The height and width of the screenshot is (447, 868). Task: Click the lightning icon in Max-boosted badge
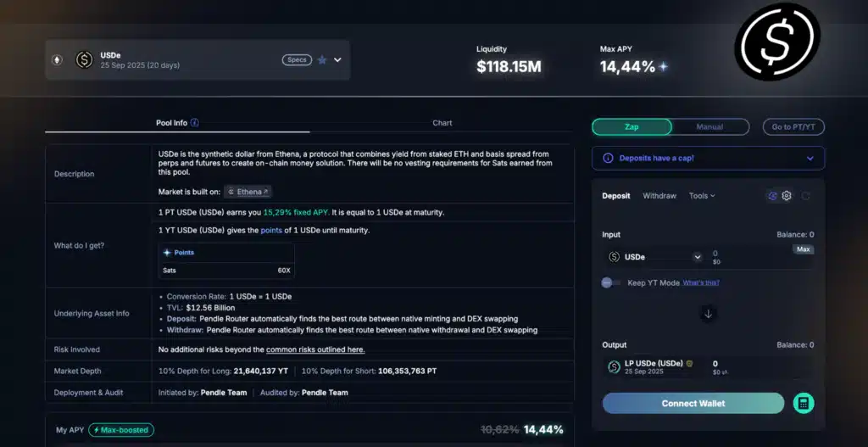click(x=97, y=430)
